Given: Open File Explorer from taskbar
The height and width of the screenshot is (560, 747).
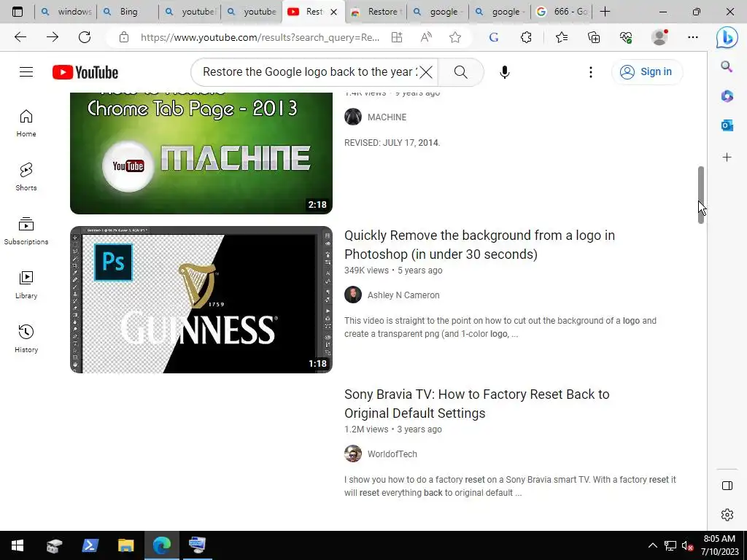Looking at the screenshot, I should pyautogui.click(x=125, y=545).
